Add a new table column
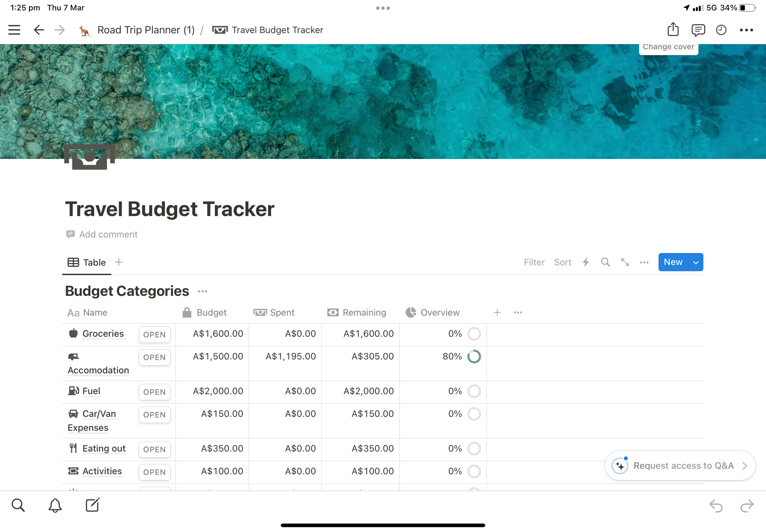766x532 pixels. point(497,312)
